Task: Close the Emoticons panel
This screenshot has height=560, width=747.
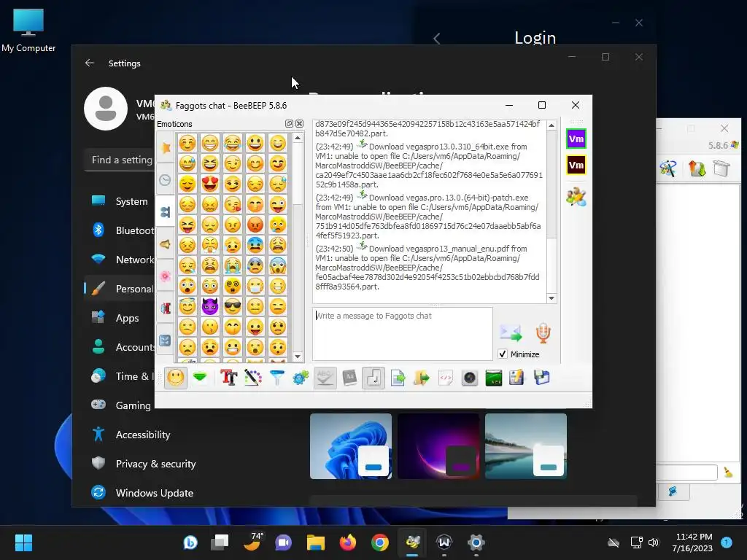Action: [300, 124]
